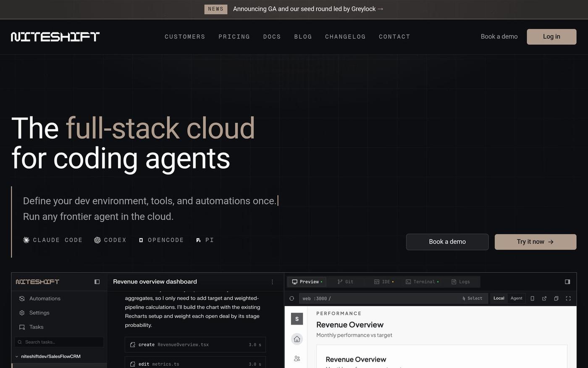Viewport: 588px width, 368px height.
Task: Switch to the Preview tab
Action: point(307,282)
